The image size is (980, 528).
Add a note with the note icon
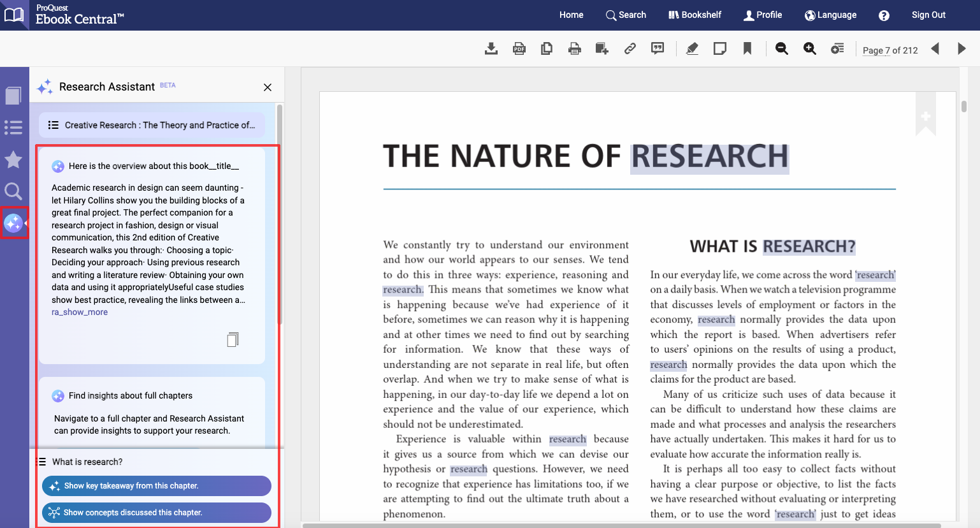[720, 49]
